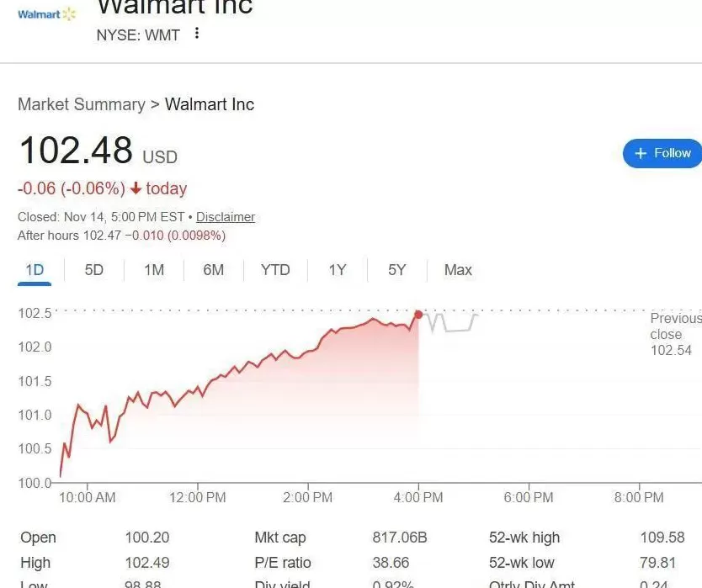Select the red marker dot on the chart
This screenshot has height=588, width=702.
click(418, 314)
